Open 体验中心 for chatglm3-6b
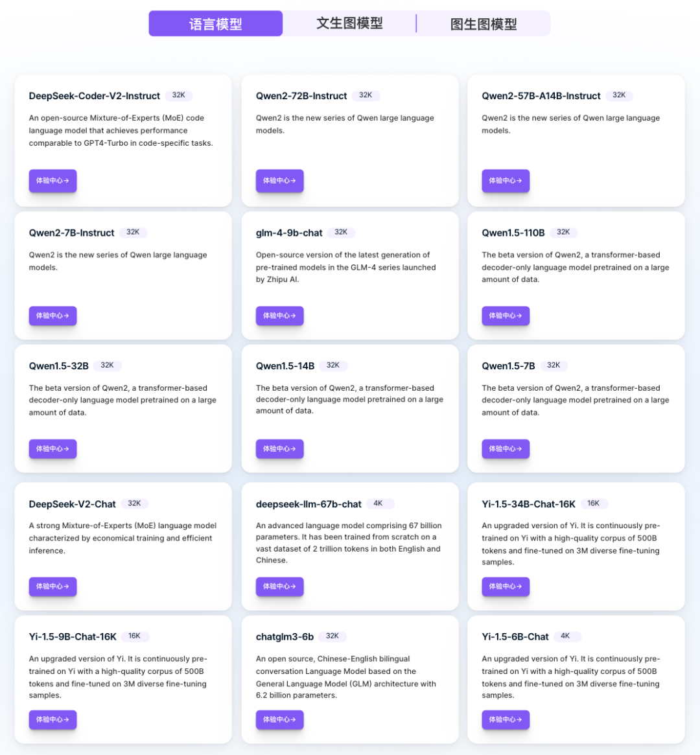Image resolution: width=700 pixels, height=755 pixels. coord(279,719)
